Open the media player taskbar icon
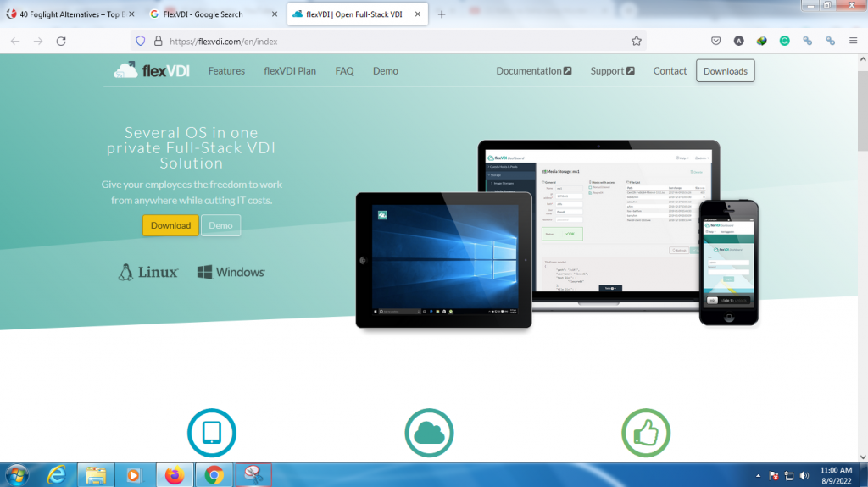The height and width of the screenshot is (487, 868). 133,475
